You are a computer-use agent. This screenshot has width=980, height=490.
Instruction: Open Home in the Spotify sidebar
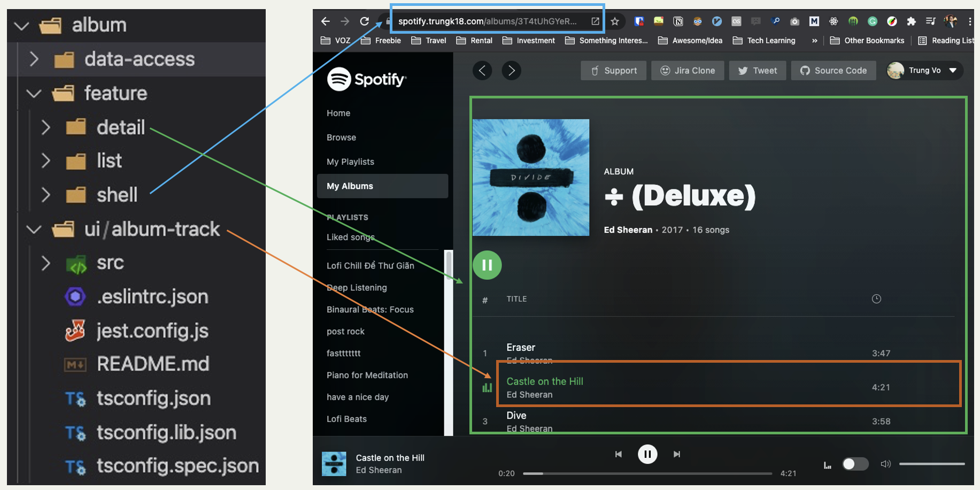coord(338,113)
